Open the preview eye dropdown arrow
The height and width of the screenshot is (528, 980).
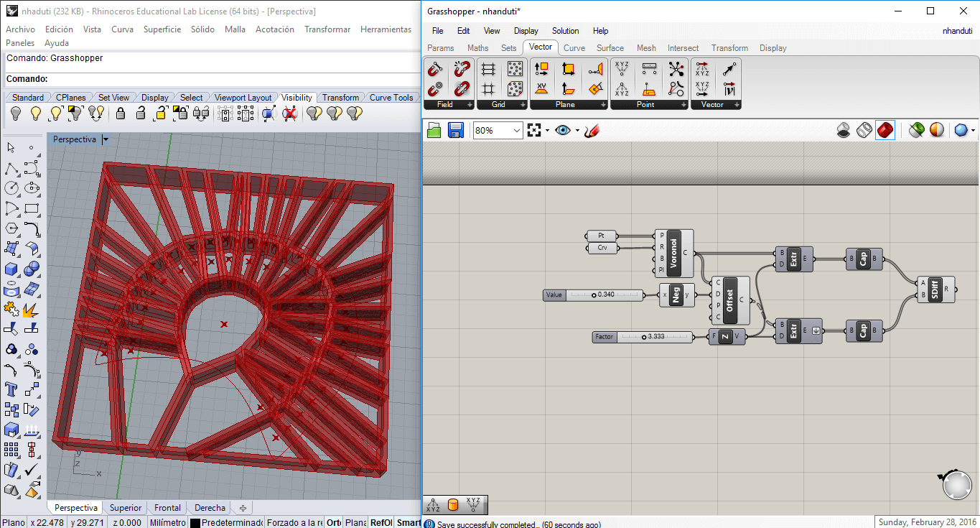577,131
